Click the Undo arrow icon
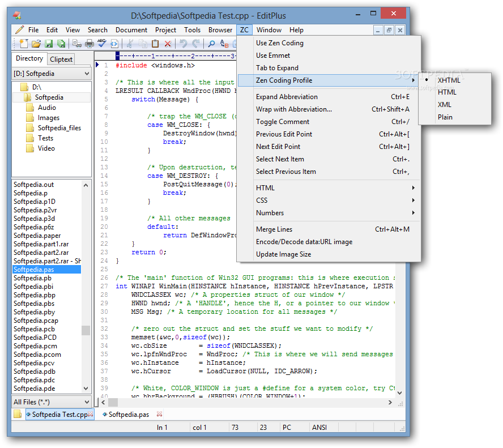 pyautogui.click(x=183, y=43)
